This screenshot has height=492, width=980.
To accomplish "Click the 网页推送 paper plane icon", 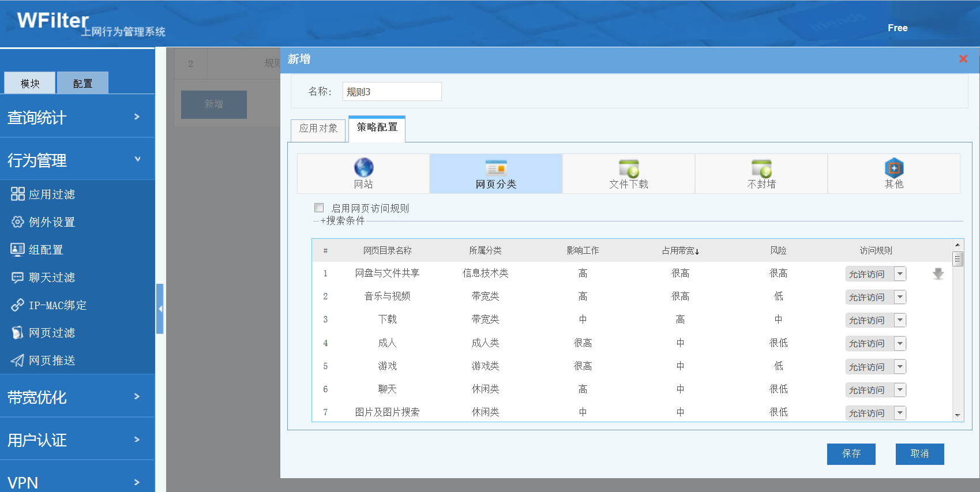I will 18,360.
